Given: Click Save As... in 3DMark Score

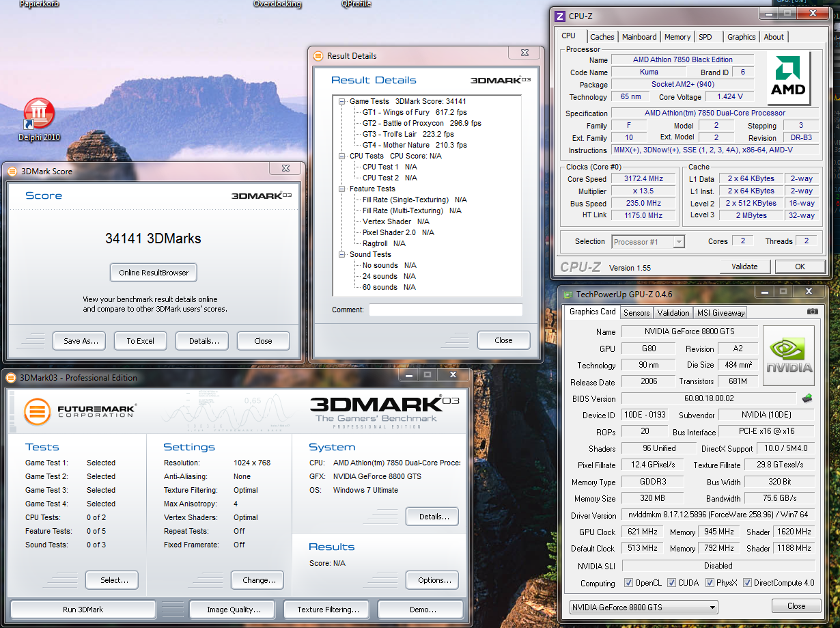Looking at the screenshot, I should tap(81, 341).
